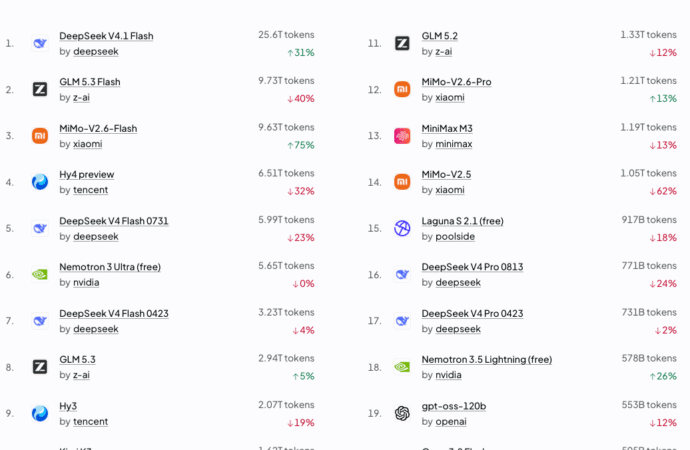Click the Z logo next to GLM 5.2
Viewport: 690px width, 450px height.
[x=402, y=44]
